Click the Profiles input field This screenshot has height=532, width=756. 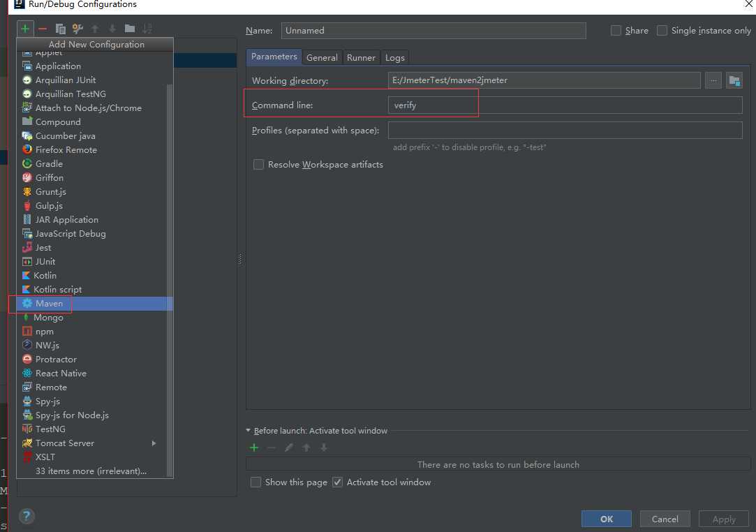[565, 131]
